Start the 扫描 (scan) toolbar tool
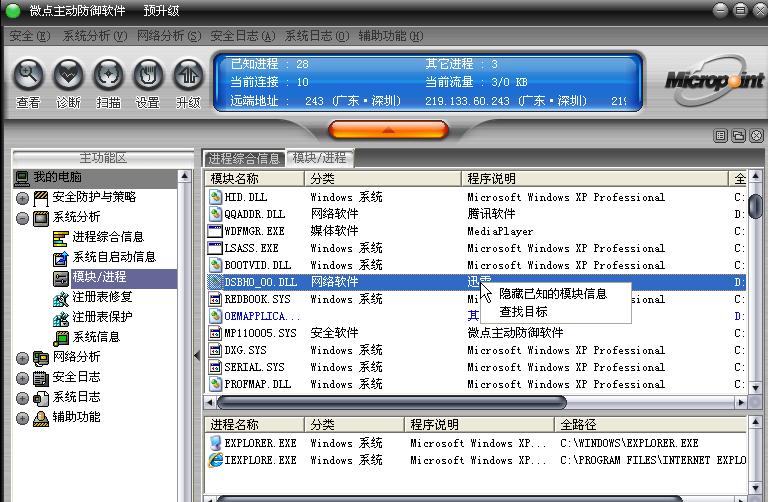The width and height of the screenshot is (768, 502). 108,83
